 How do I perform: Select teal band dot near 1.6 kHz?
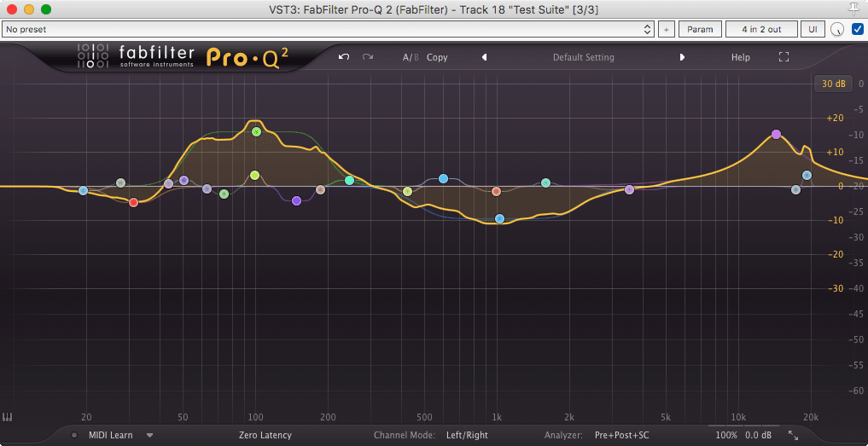click(x=546, y=182)
